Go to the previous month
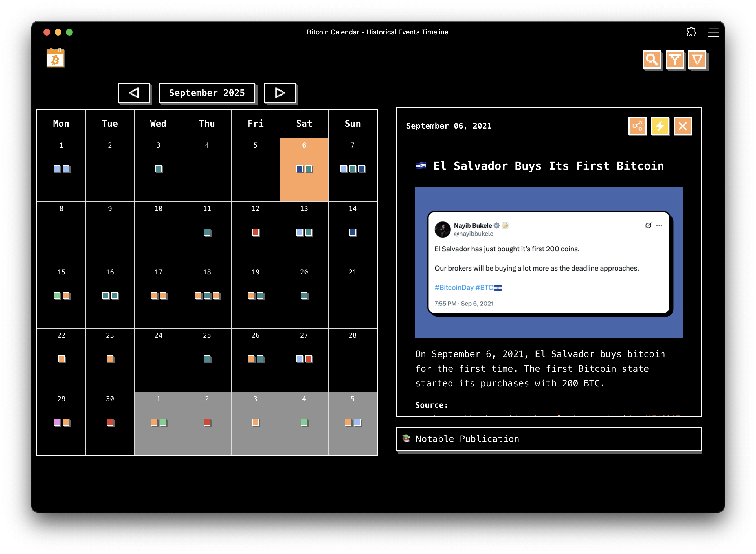The height and width of the screenshot is (554, 756). [134, 93]
